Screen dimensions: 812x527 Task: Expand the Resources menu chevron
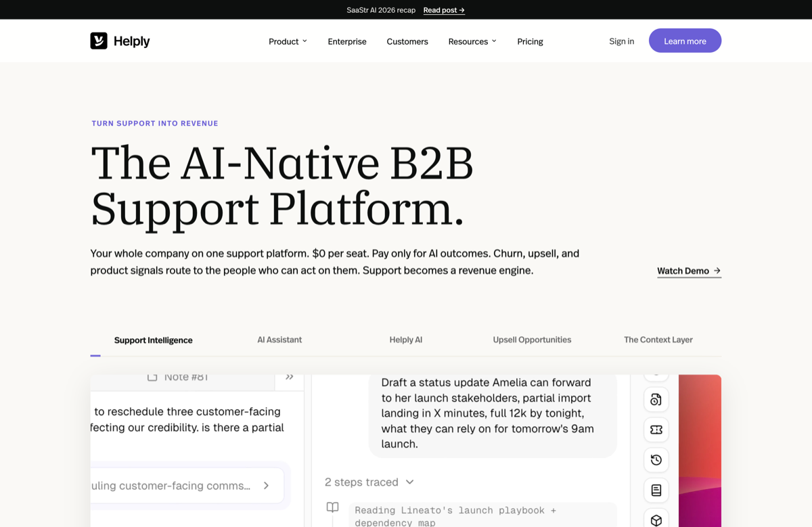point(494,41)
